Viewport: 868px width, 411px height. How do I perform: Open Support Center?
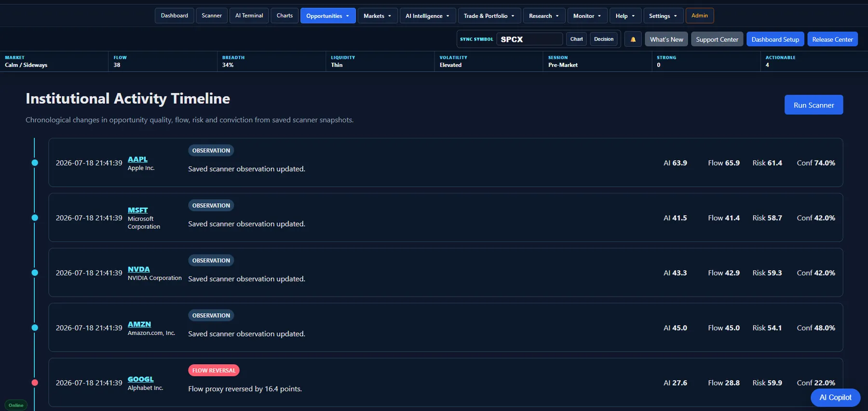(x=717, y=39)
